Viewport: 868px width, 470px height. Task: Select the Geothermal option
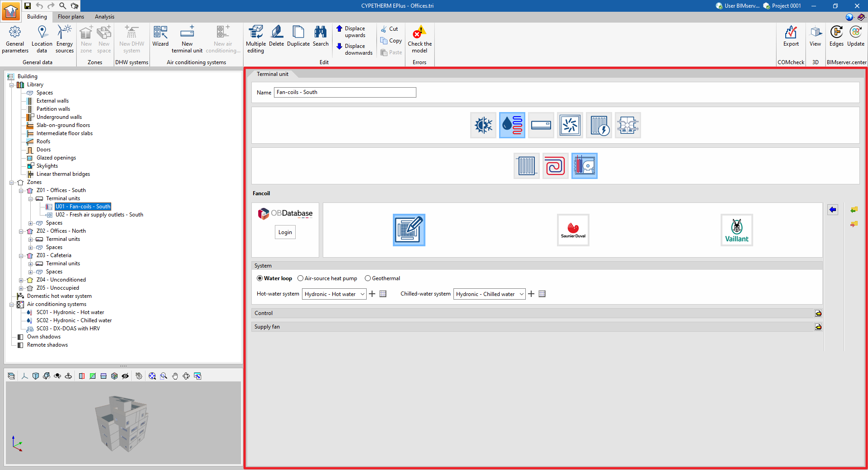(382, 278)
